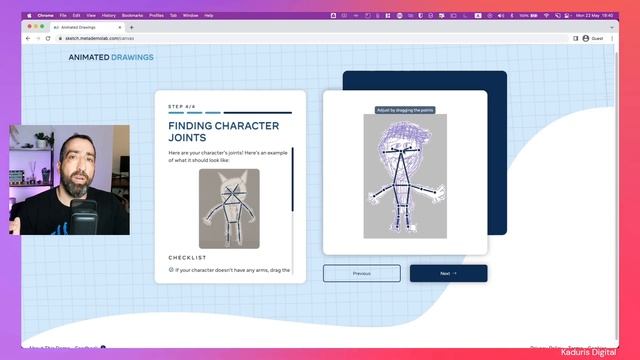Click the date and time in menu bar
This screenshot has height=360, width=640.
594,16
